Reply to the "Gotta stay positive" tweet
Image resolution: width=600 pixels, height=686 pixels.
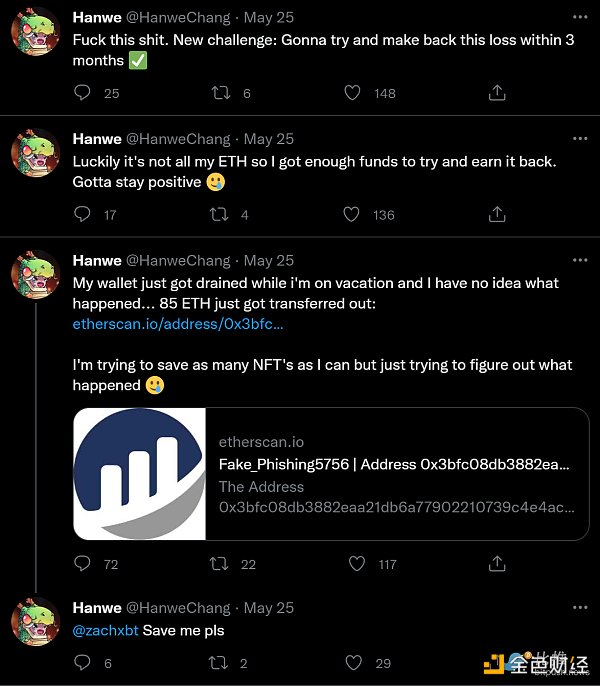pos(83,214)
